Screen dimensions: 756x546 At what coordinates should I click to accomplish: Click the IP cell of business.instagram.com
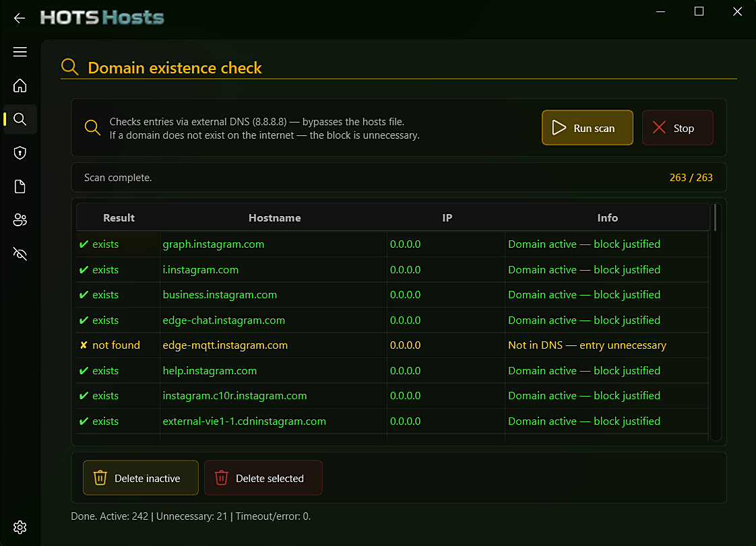446,295
